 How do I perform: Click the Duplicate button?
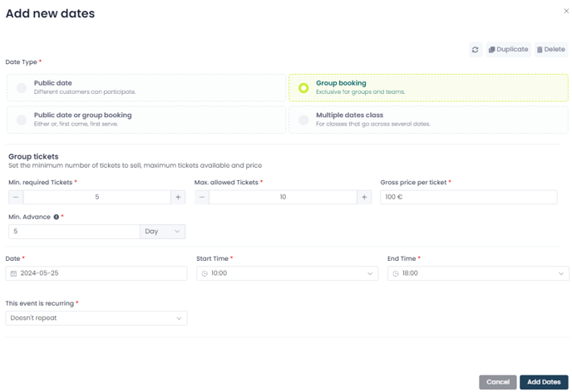[508, 50]
